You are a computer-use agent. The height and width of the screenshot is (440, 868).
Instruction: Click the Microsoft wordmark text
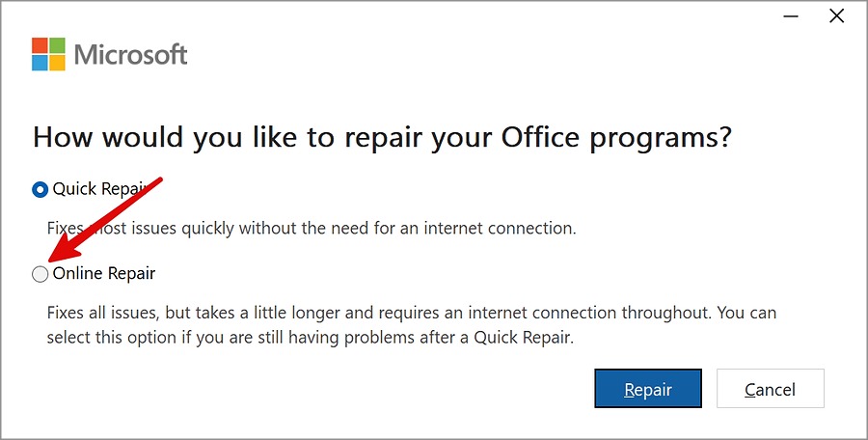click(130, 54)
